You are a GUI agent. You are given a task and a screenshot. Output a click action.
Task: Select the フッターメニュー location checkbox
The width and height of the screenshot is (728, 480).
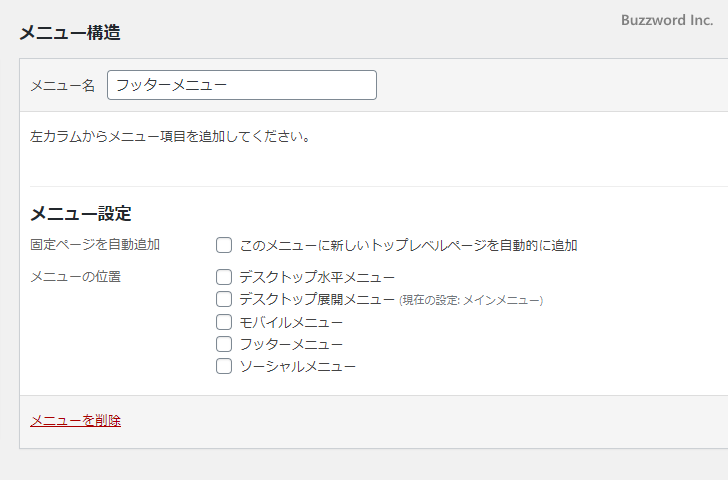[224, 344]
